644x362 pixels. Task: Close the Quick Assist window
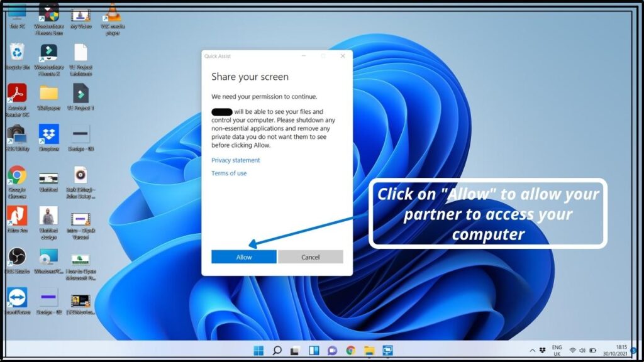[343, 56]
